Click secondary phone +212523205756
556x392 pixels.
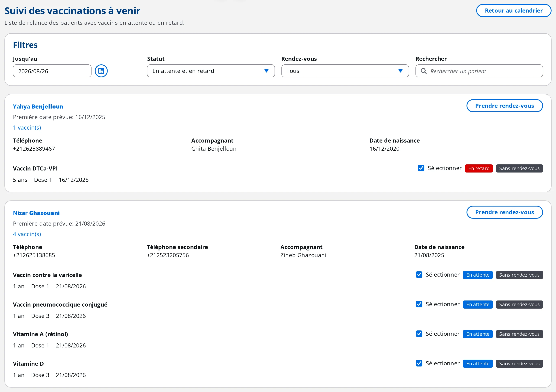(x=168, y=255)
